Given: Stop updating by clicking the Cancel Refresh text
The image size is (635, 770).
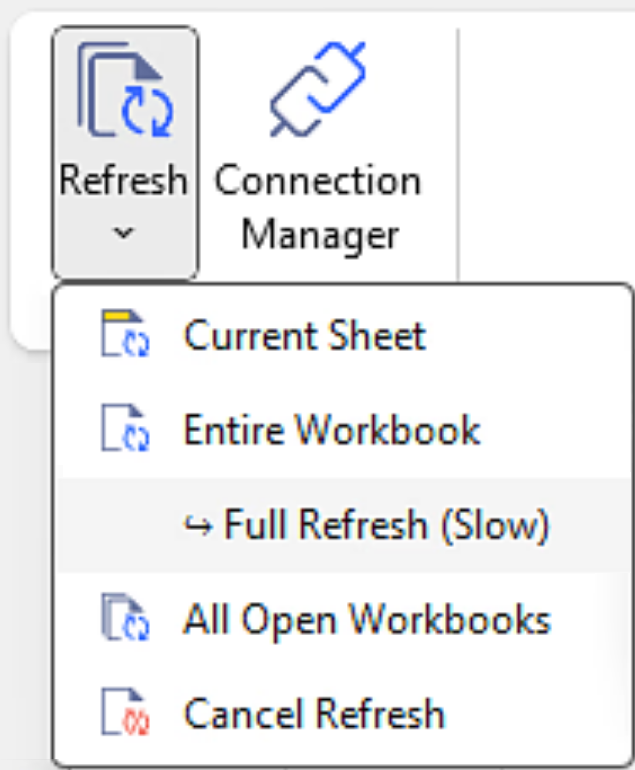Looking at the screenshot, I should (x=314, y=714).
